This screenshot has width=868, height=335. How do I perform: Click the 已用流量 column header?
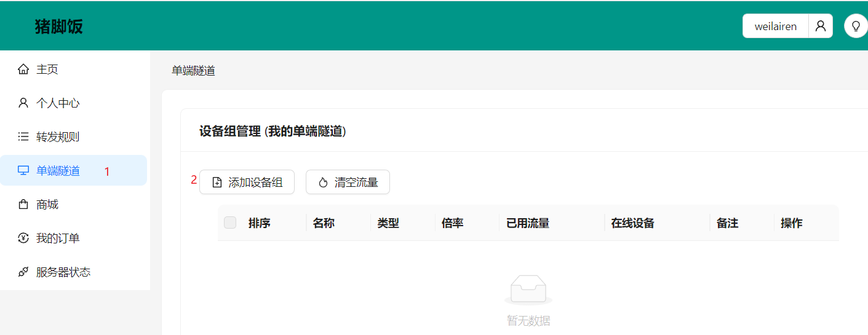527,223
